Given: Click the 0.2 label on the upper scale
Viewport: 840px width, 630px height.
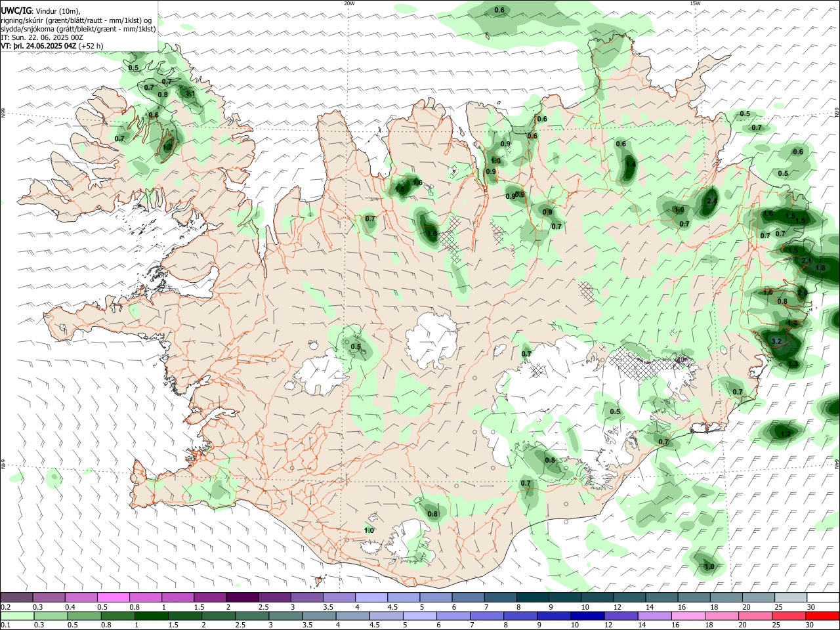Looking at the screenshot, I should tap(6, 607).
